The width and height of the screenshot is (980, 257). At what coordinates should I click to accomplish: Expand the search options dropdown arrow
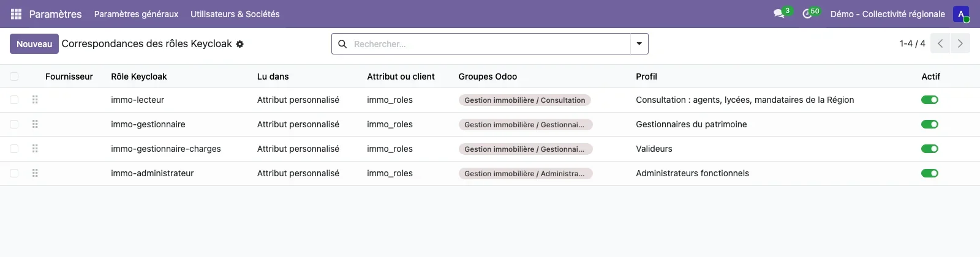click(x=639, y=44)
